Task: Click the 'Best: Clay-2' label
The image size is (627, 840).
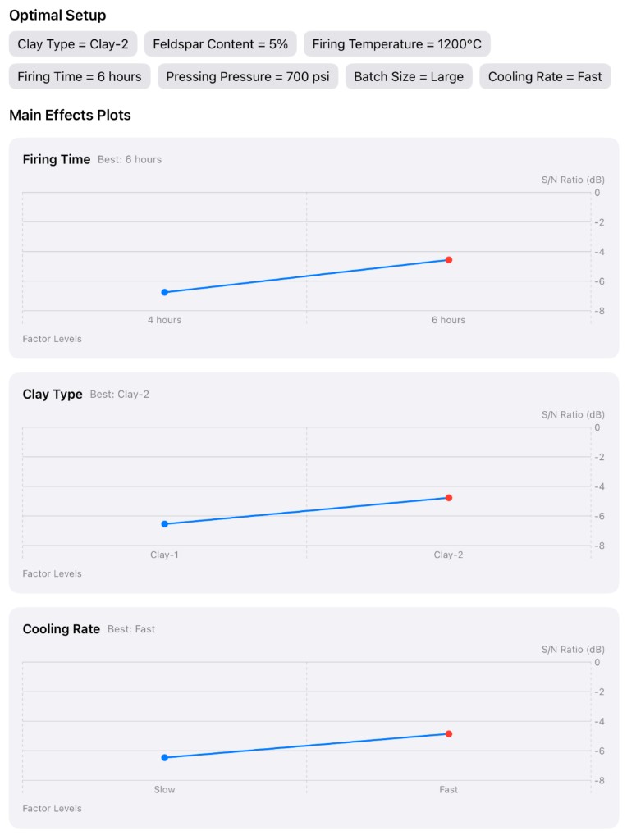Action: pos(120,395)
